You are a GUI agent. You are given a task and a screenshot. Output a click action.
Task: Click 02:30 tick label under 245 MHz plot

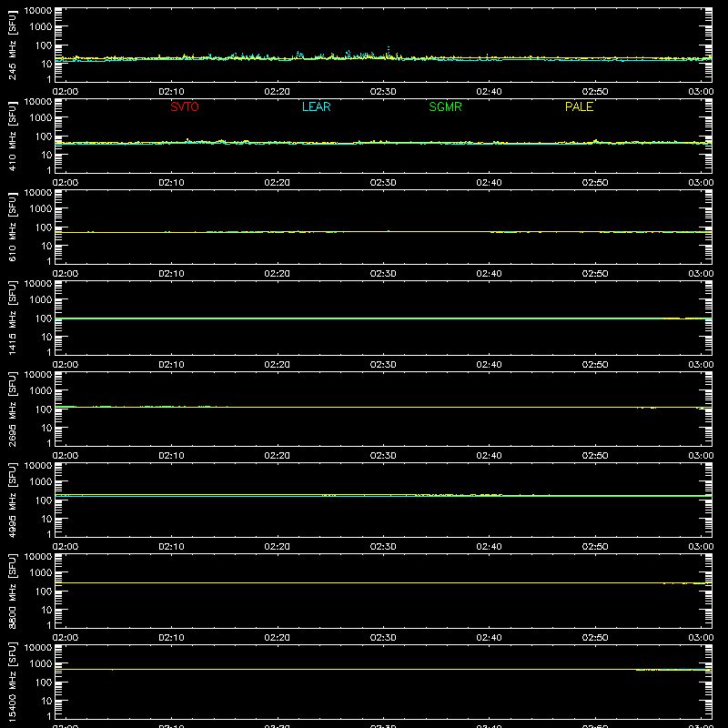(x=383, y=92)
